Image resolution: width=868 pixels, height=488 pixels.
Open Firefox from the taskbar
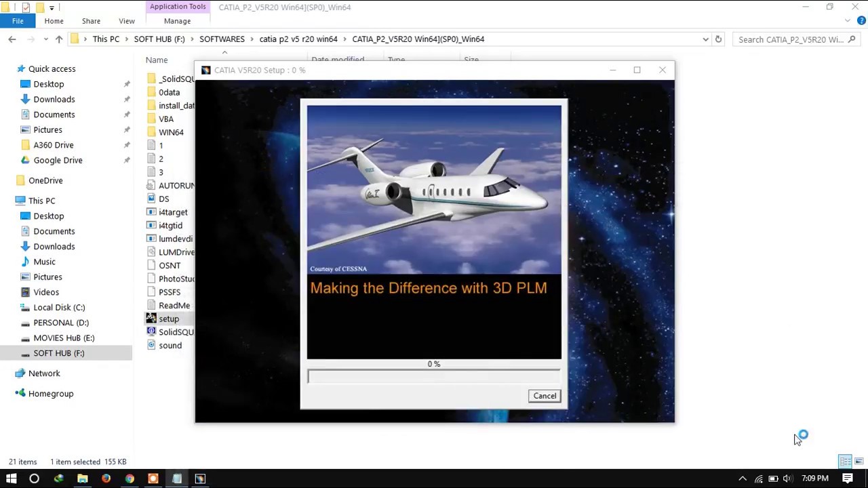[x=106, y=479]
